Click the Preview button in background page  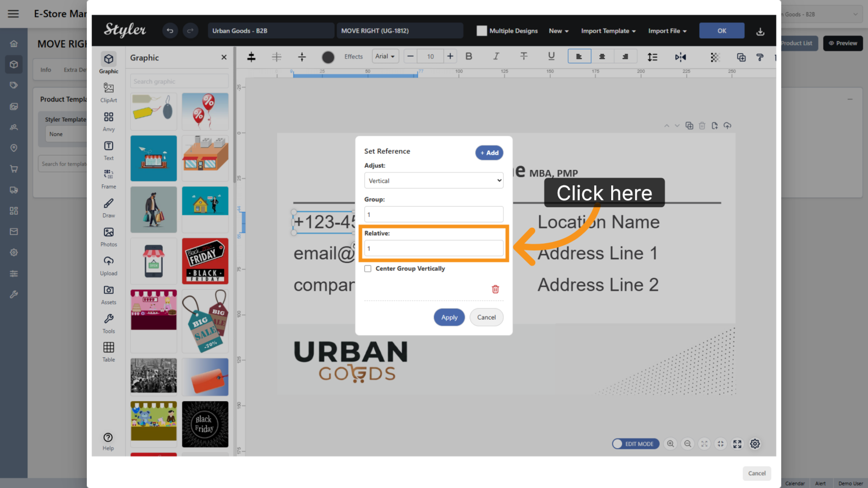[x=843, y=43]
